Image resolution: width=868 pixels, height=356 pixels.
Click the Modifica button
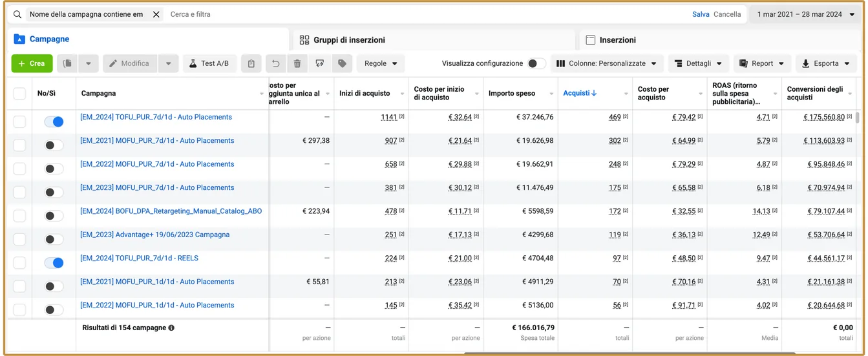click(x=130, y=63)
